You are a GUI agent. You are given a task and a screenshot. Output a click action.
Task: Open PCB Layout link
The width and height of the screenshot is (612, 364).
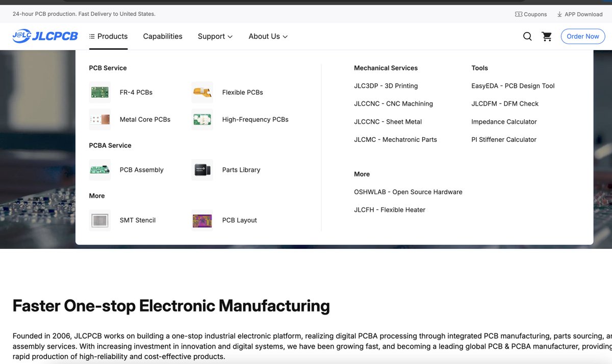click(x=240, y=220)
